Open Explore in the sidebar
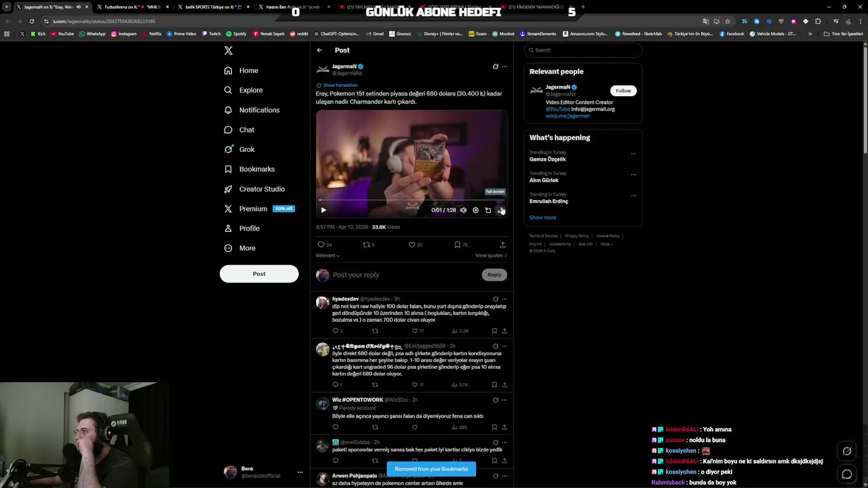The height and width of the screenshot is (488, 868). point(243,90)
